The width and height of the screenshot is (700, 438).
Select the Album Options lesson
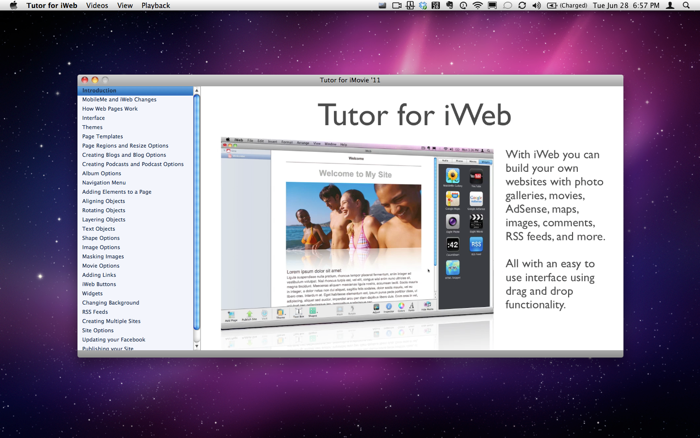101,173
